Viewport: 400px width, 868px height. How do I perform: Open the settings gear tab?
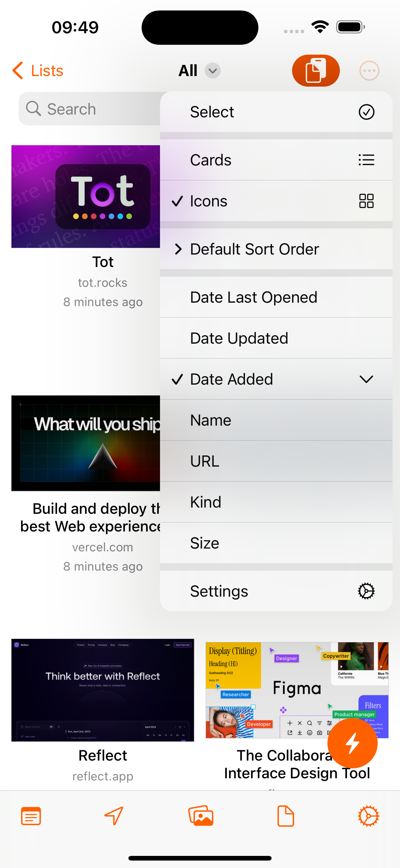coord(369,816)
